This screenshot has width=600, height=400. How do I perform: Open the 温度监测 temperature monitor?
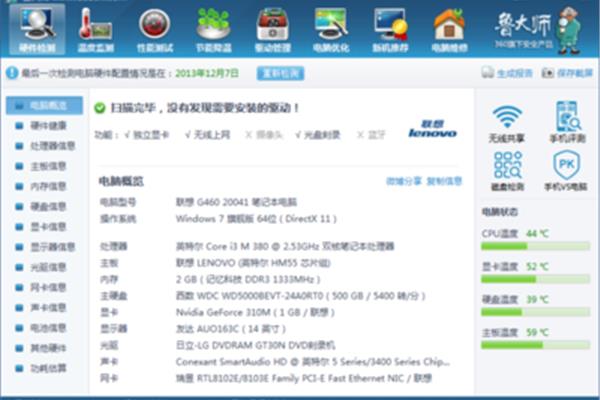pyautogui.click(x=96, y=30)
